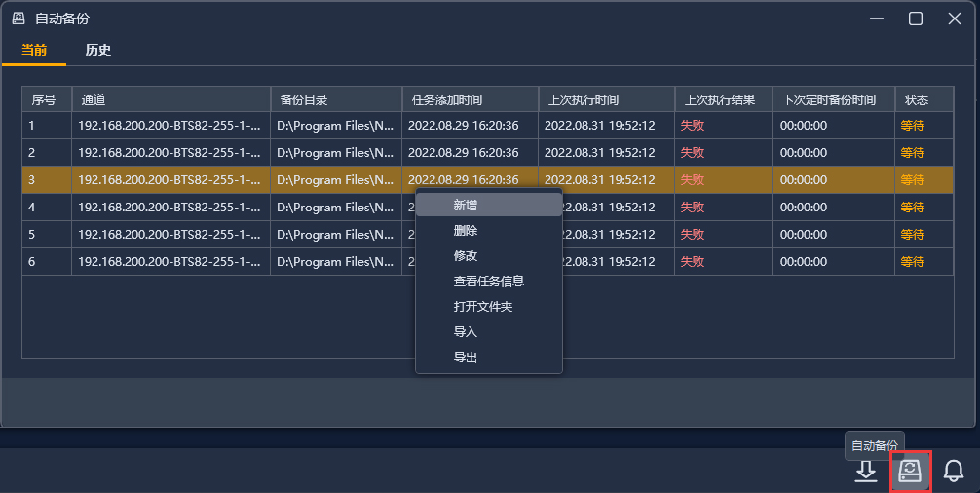Select highlighted row 3 channel cell
The width and height of the screenshot is (980, 493).
tap(171, 180)
